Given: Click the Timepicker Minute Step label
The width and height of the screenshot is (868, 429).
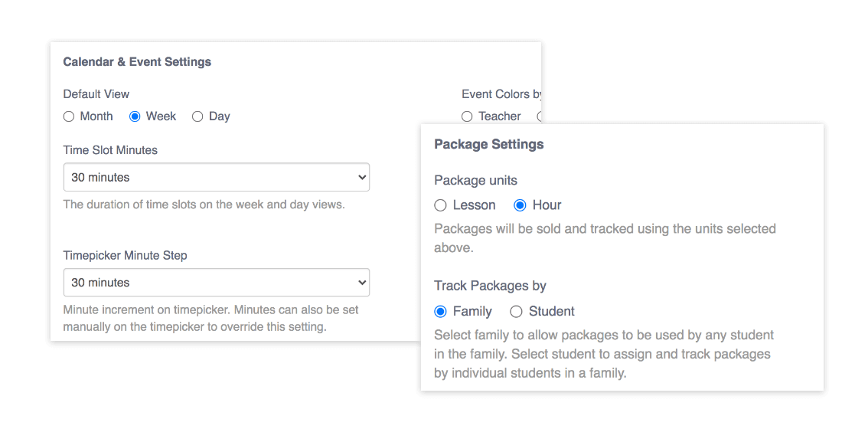Looking at the screenshot, I should 125,255.
